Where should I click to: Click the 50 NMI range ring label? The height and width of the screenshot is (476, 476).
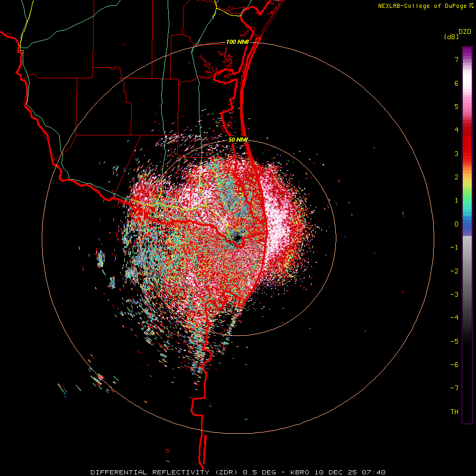[x=238, y=140]
